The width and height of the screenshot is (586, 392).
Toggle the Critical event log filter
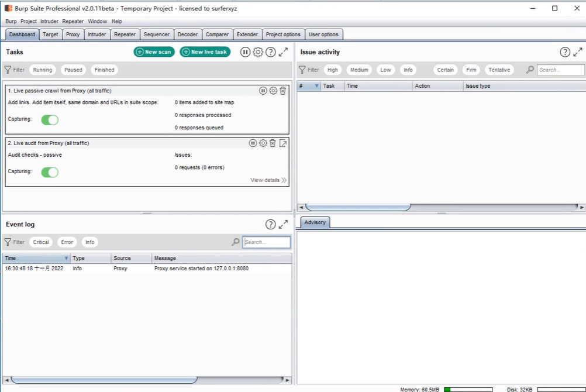pyautogui.click(x=41, y=242)
